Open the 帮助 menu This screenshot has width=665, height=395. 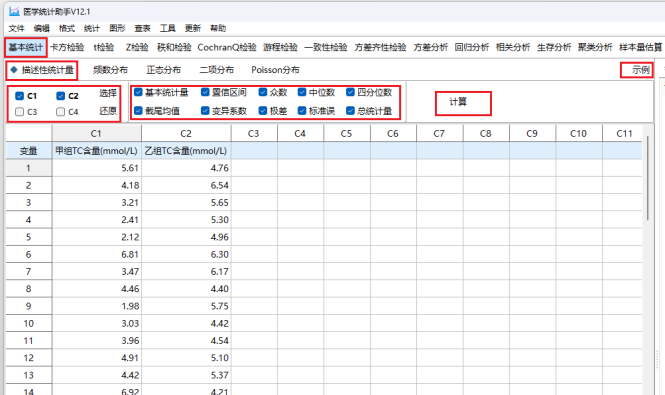click(218, 28)
